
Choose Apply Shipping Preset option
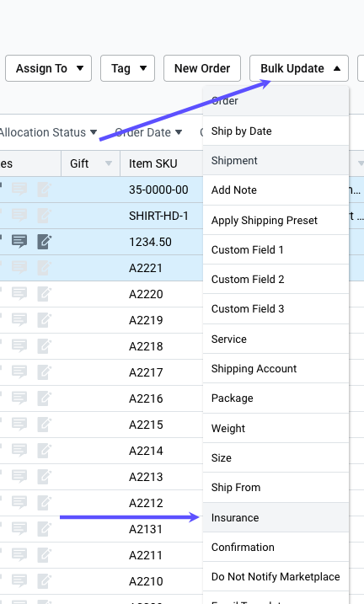276,221
